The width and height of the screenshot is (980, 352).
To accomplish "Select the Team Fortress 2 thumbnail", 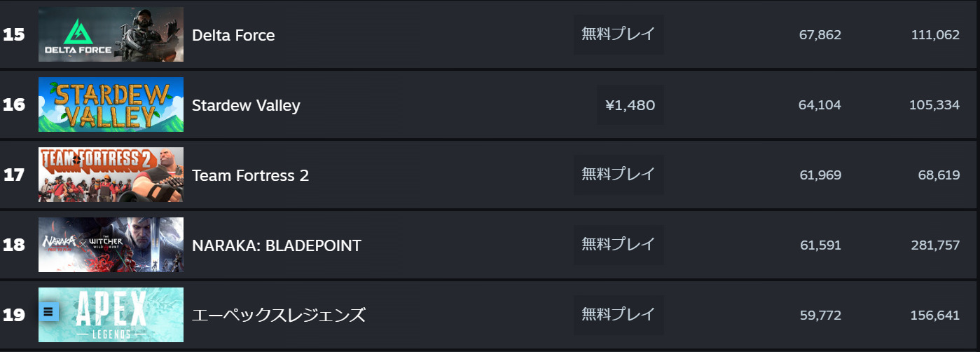I will pyautogui.click(x=111, y=175).
